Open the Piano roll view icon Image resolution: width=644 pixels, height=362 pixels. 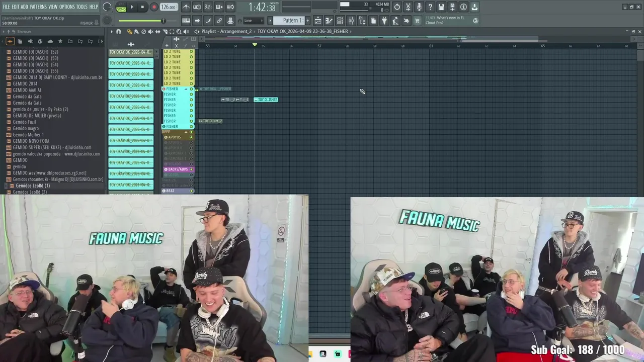click(x=329, y=21)
